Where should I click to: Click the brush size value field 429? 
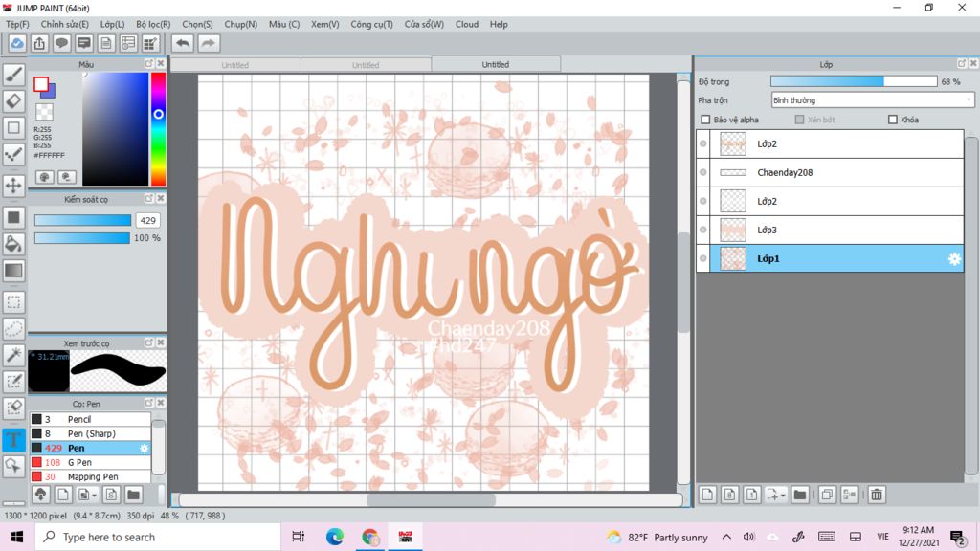pyautogui.click(x=148, y=220)
